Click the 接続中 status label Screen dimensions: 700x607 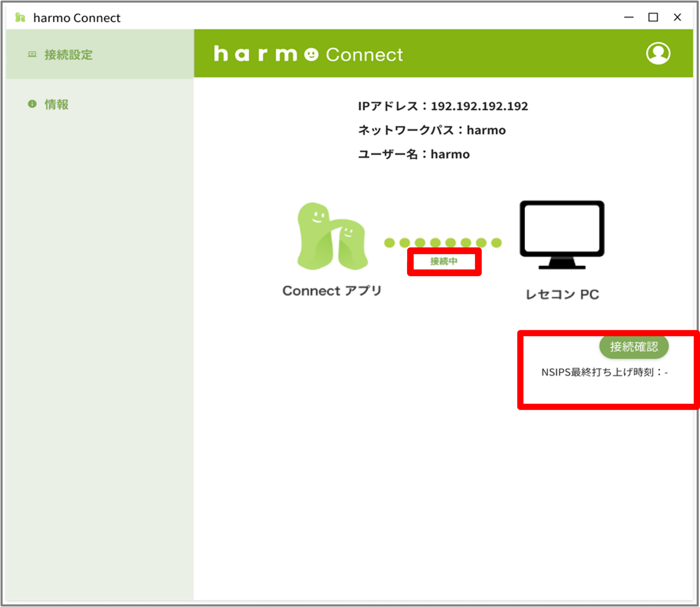444,261
